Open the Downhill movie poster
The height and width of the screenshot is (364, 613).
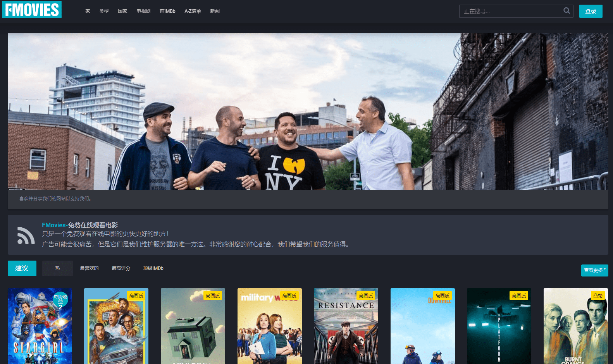[x=423, y=326]
